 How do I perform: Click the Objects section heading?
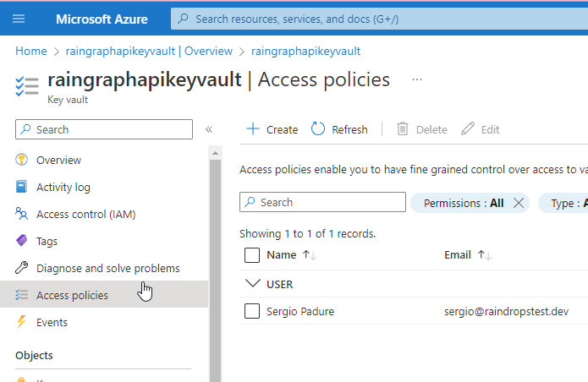34,355
